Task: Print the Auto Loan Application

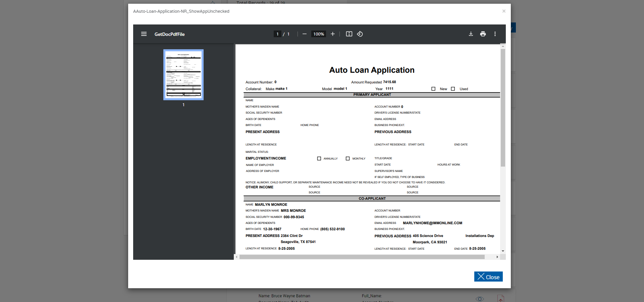Action: [x=483, y=34]
